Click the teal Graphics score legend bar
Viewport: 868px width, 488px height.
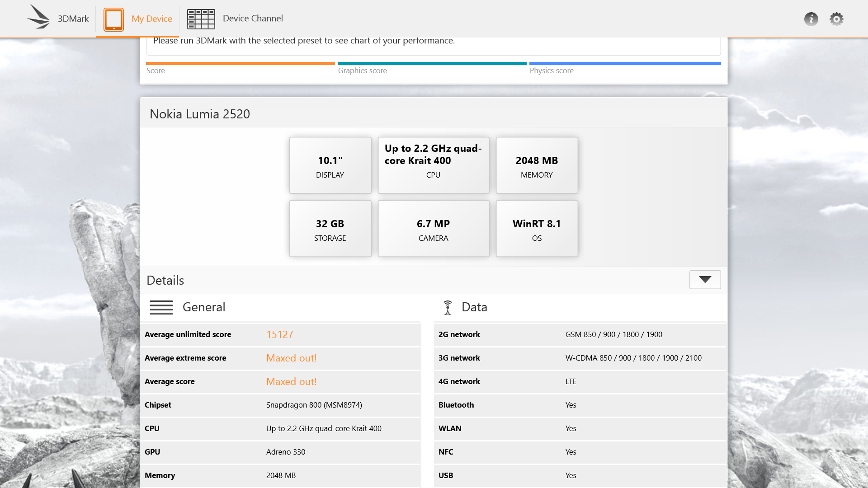(432, 63)
